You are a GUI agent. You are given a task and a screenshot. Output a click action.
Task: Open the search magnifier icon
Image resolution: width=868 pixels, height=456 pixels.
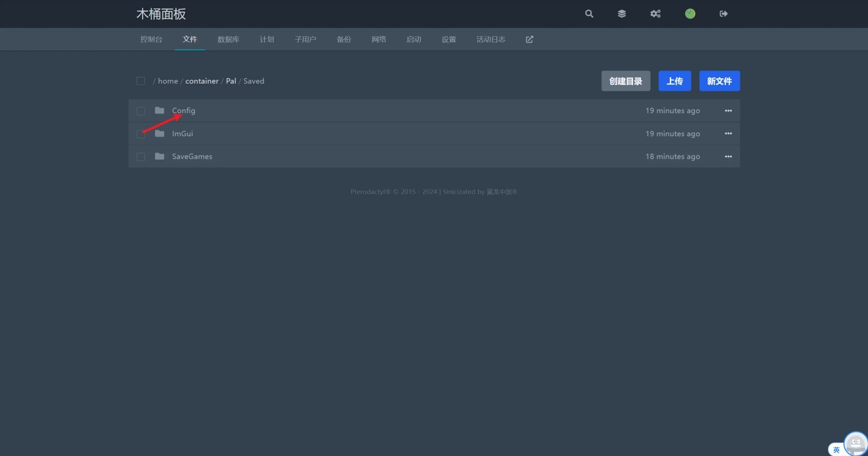coord(589,14)
